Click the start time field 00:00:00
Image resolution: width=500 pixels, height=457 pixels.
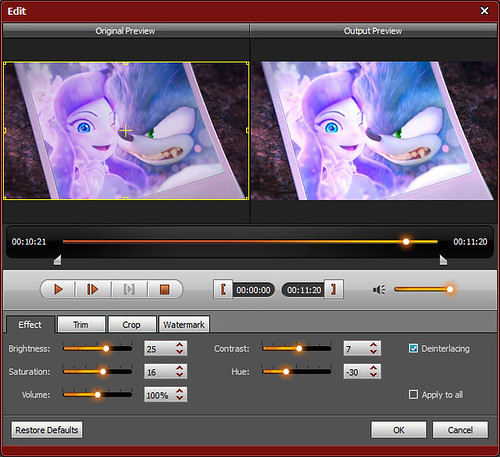pos(253,290)
